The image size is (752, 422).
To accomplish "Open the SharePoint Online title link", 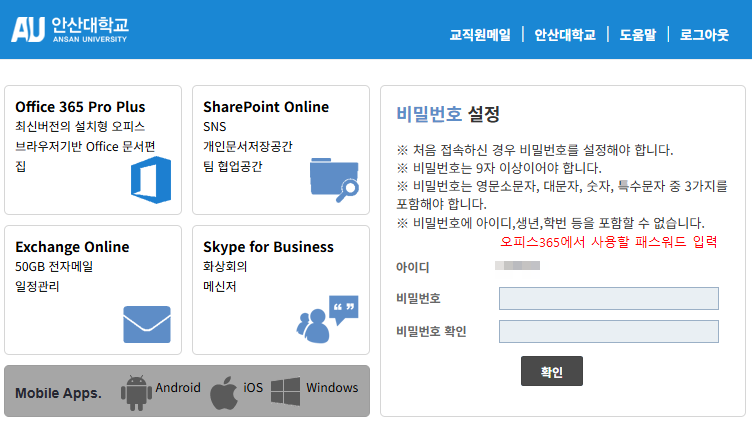I will coord(265,107).
